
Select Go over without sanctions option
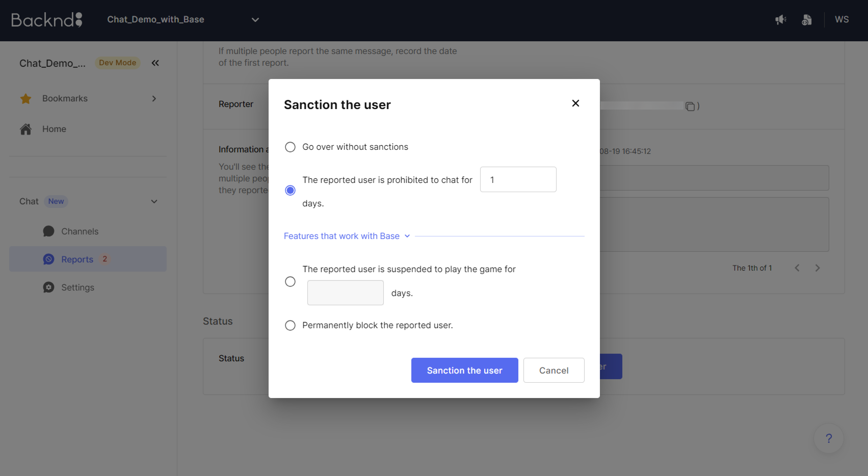[x=290, y=147]
